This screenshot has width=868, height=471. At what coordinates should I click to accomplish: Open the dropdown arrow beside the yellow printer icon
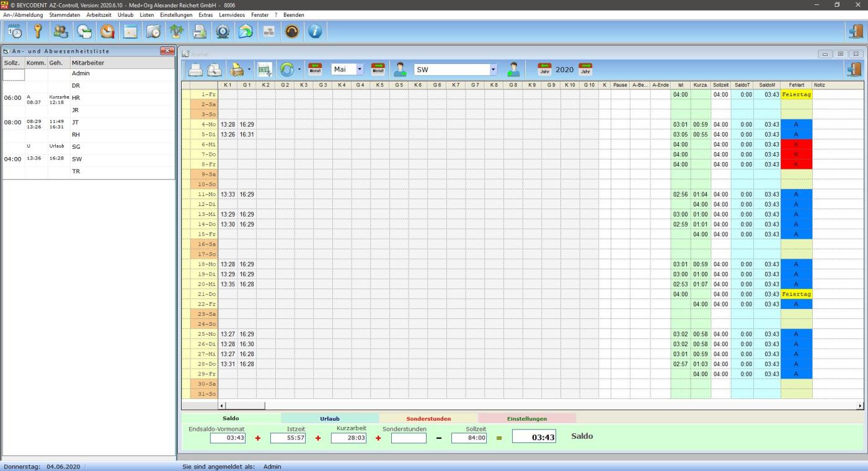[249, 70]
